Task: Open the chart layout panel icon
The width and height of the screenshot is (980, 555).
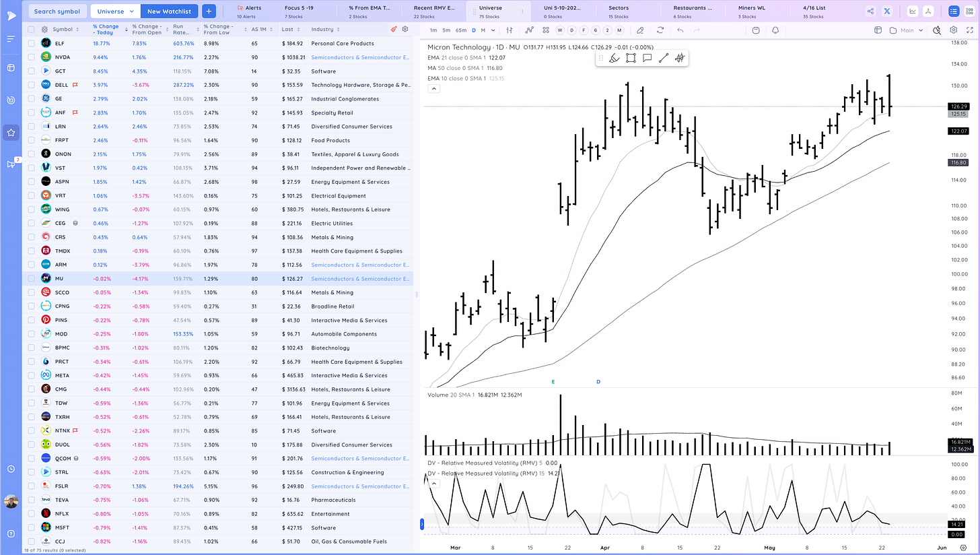Action: 878,30
